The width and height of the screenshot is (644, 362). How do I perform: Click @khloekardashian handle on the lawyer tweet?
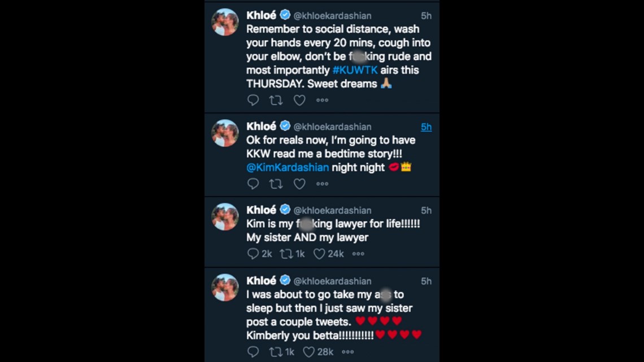click(332, 211)
